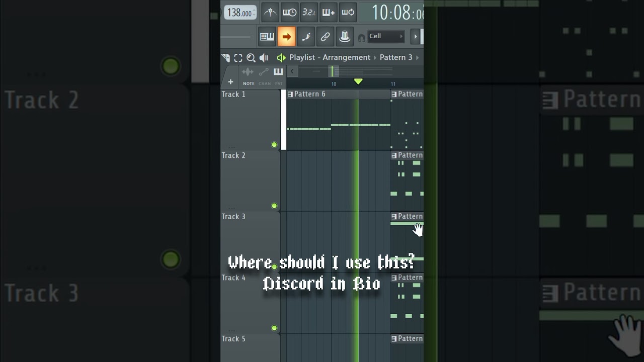The width and height of the screenshot is (644, 362).
Task: Click arrow button right of Cell selector
Action: [416, 36]
